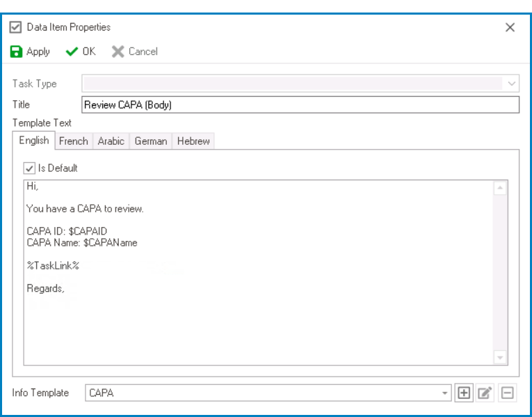
Task: Click the 'You have a CAPA to review.' line
Action: pos(85,209)
